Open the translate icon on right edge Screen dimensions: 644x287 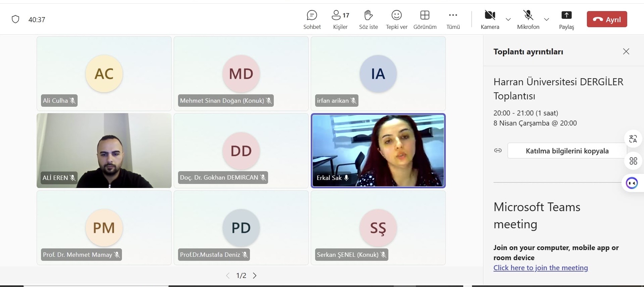[633, 139]
